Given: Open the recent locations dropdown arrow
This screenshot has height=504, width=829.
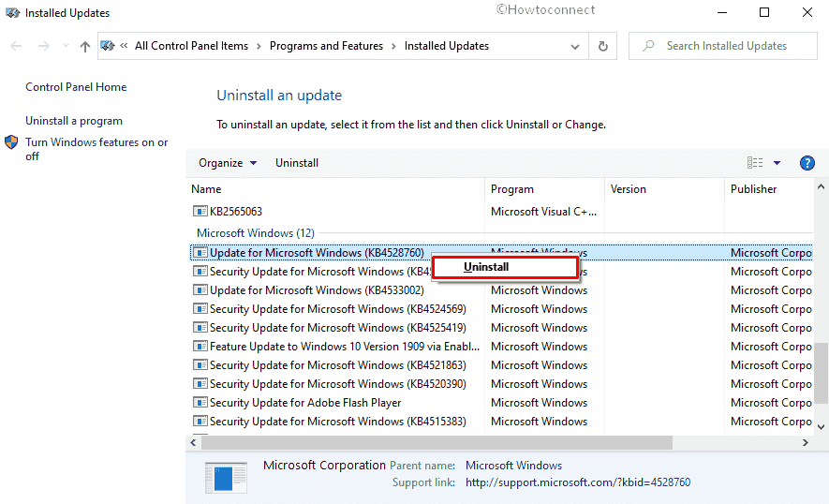Looking at the screenshot, I should pos(66,46).
